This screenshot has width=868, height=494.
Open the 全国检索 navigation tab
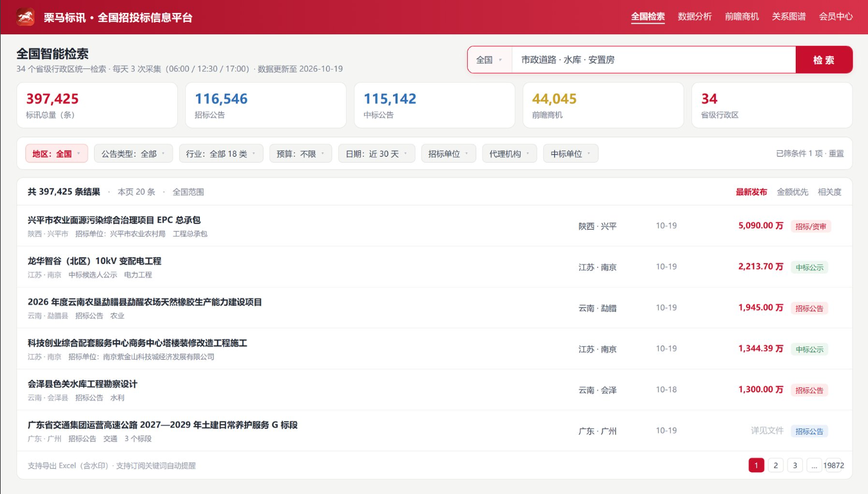click(x=648, y=17)
